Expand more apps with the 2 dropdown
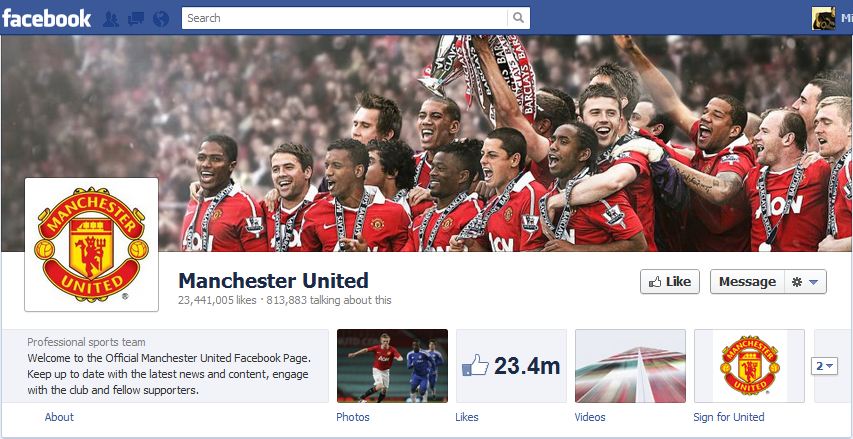Viewport: 853px width, 439px height. click(824, 366)
